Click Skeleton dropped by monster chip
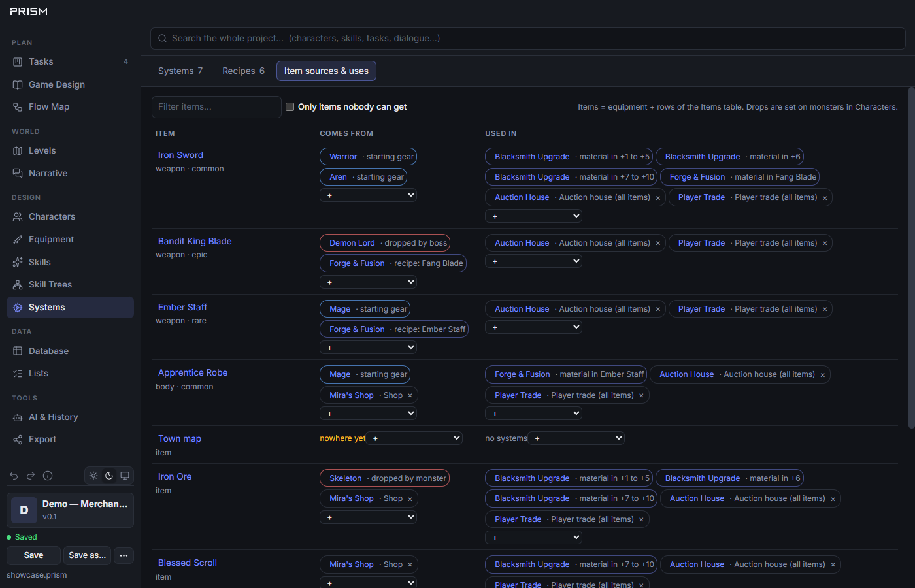This screenshot has height=588, width=915. tap(385, 478)
